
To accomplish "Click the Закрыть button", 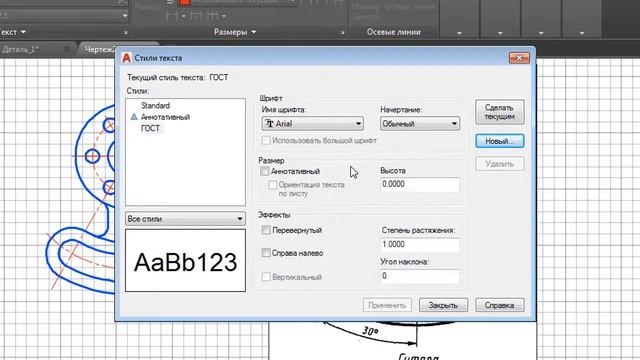I will [443, 305].
